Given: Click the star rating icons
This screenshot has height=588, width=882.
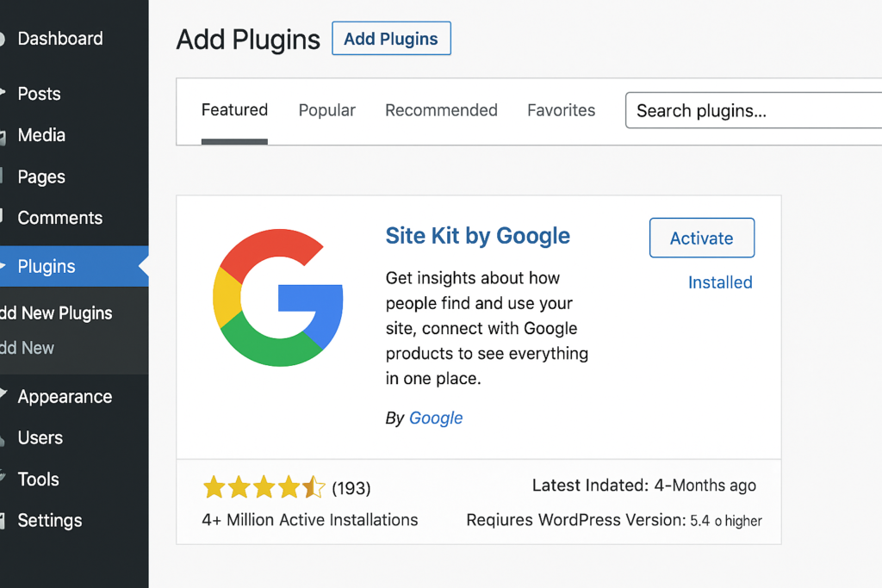Looking at the screenshot, I should [264, 488].
